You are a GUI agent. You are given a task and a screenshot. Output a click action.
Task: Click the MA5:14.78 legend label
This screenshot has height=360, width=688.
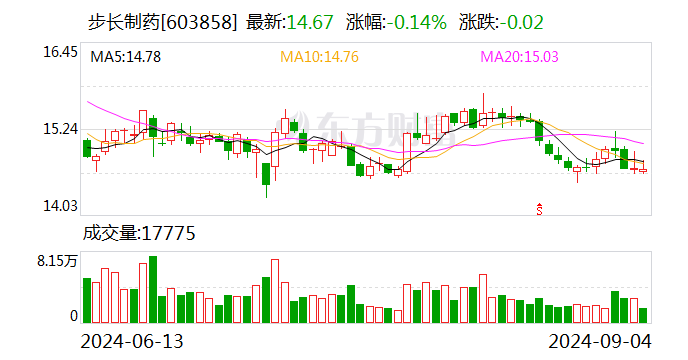point(125,57)
